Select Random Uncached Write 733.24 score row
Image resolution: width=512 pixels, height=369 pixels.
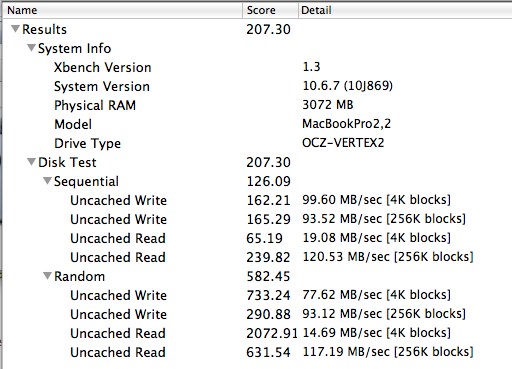(x=257, y=295)
